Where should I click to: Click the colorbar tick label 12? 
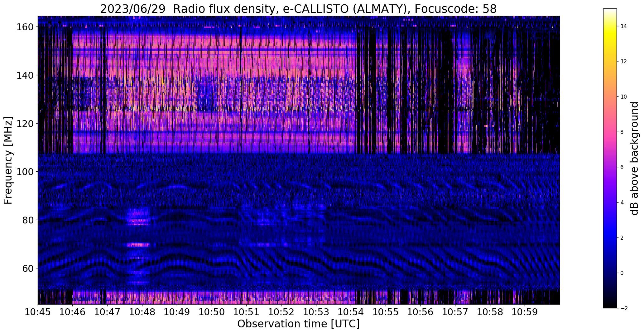(x=623, y=61)
